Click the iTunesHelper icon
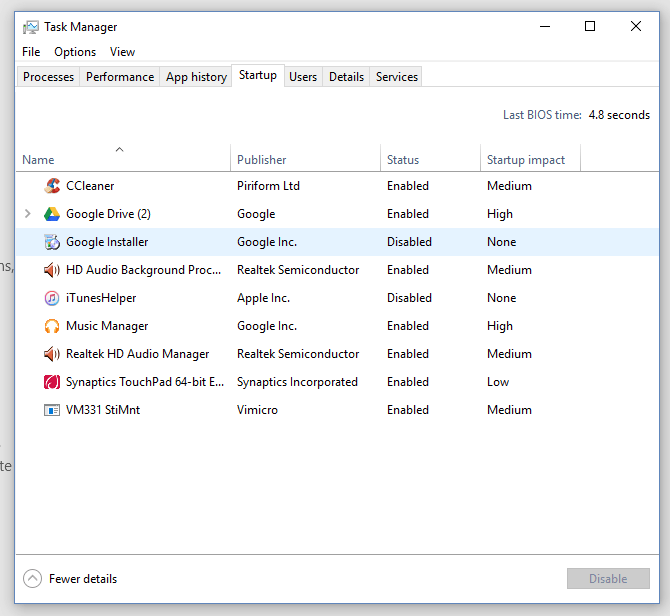 coord(52,298)
